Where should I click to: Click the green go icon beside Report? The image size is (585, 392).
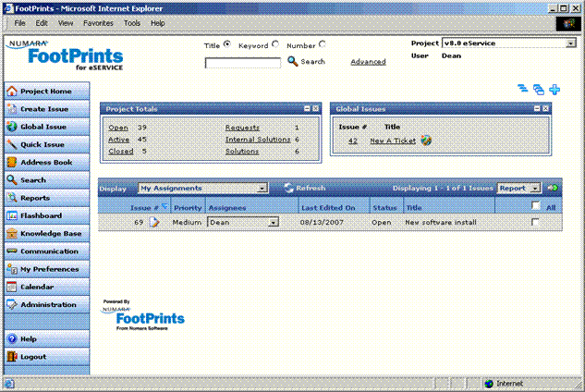(x=553, y=188)
